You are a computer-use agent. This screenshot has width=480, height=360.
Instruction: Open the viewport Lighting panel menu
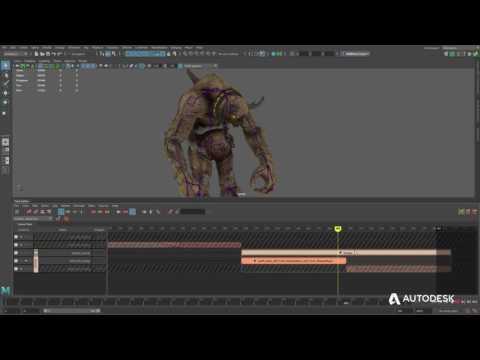(44, 61)
